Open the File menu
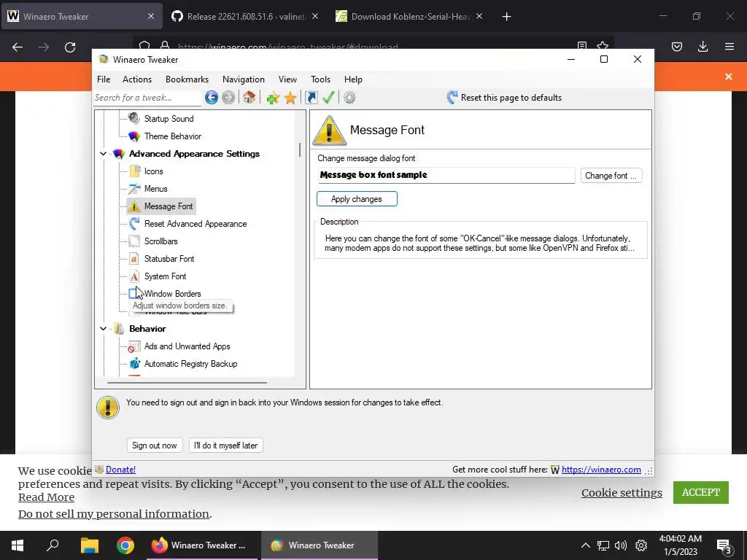 coord(104,79)
